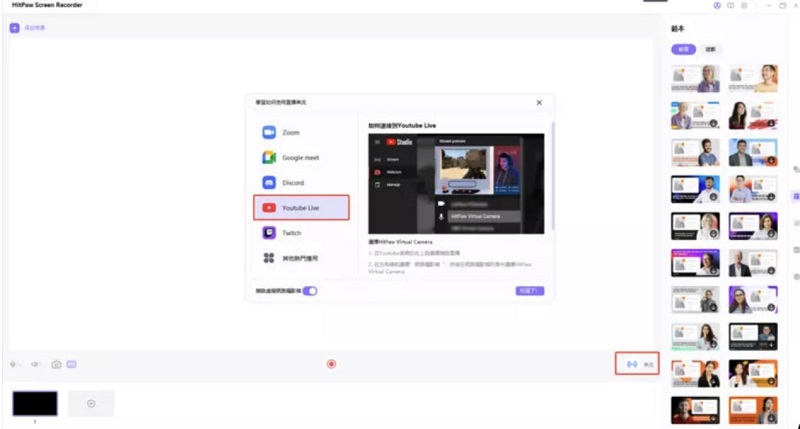Download the dark-haired woman template with red brushstroke
Viewport: 800px width, 429px height.
(771, 123)
